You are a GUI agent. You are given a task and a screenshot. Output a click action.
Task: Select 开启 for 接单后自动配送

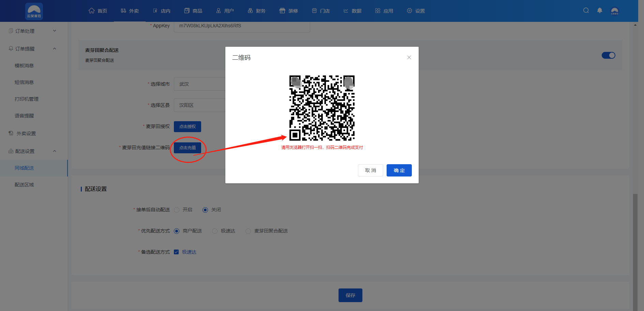pos(177,210)
